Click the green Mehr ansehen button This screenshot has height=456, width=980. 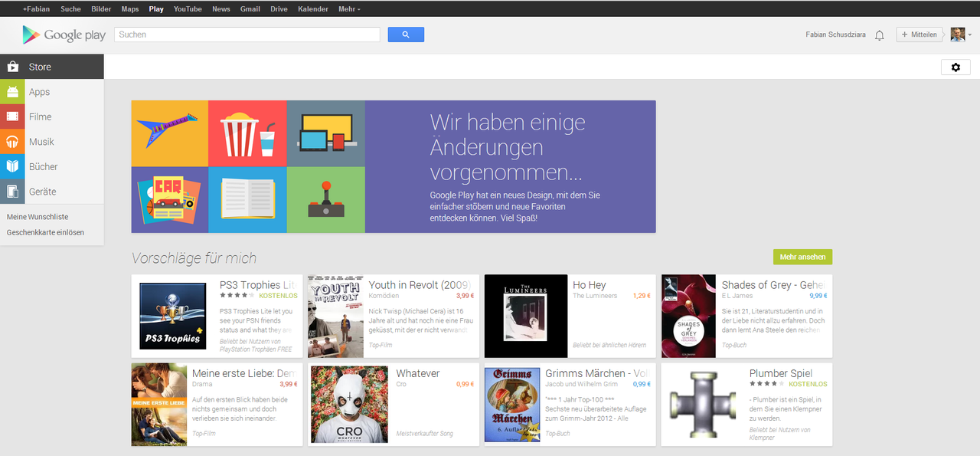802,257
